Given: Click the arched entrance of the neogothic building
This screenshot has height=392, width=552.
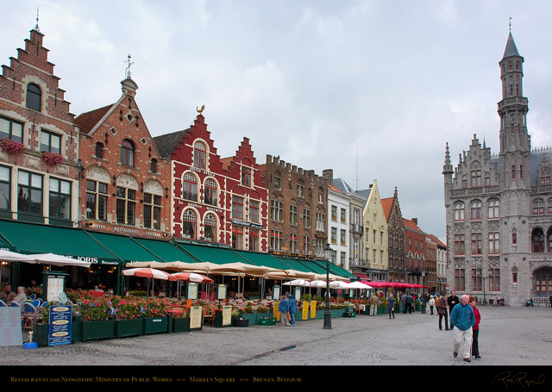Looking at the screenshot, I should pyautogui.click(x=542, y=281).
